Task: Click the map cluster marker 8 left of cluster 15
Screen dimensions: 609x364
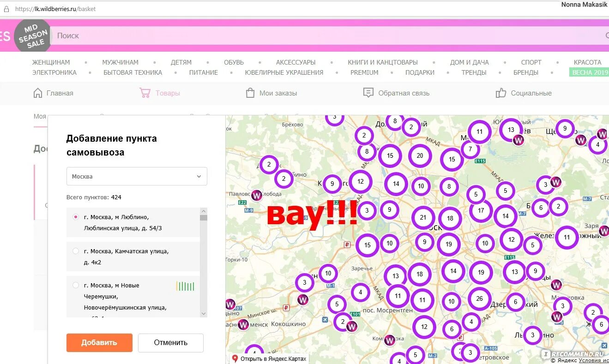Action: pos(367,151)
